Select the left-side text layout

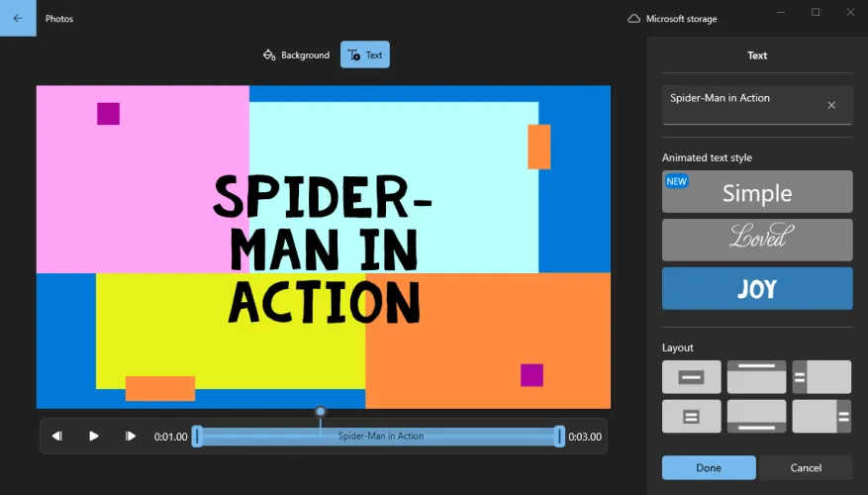tap(821, 377)
